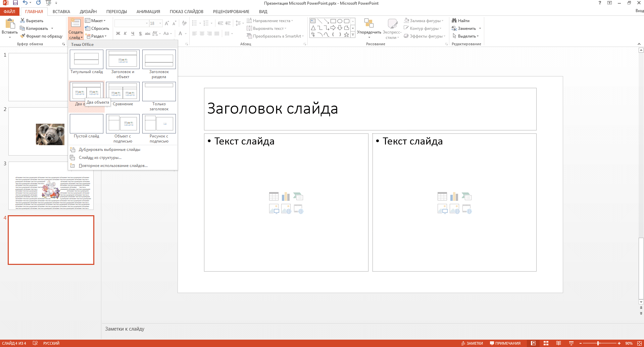Click Reset (Сбросить) button
Screen dimensions: 644x347
(97, 28)
